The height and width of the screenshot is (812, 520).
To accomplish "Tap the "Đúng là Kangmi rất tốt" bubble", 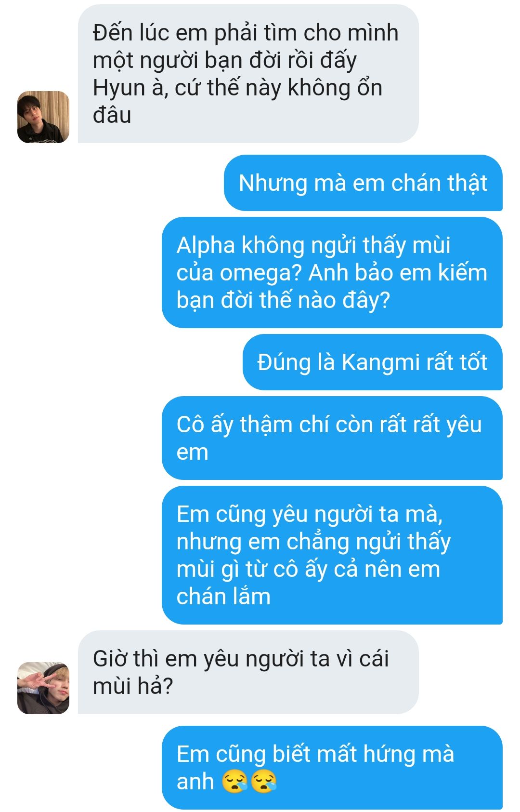I will (x=372, y=362).
